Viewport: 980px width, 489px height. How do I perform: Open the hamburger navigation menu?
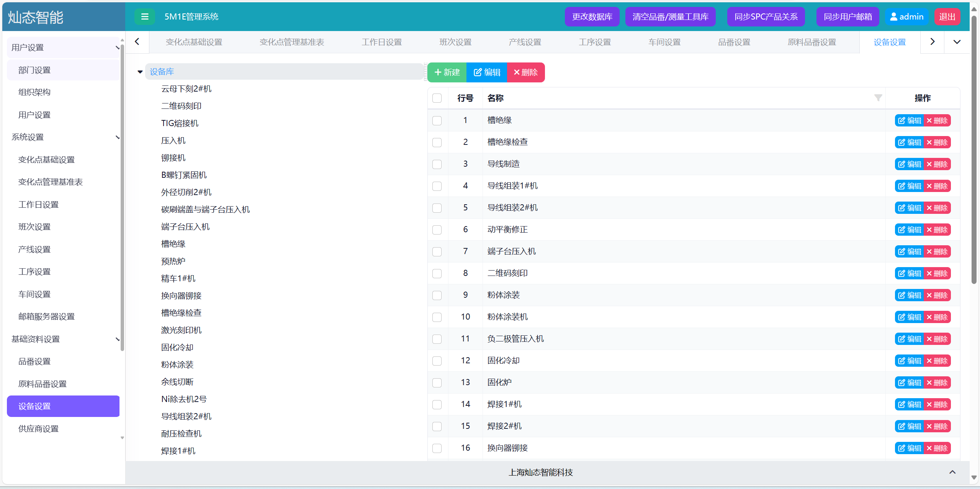pyautogui.click(x=144, y=16)
